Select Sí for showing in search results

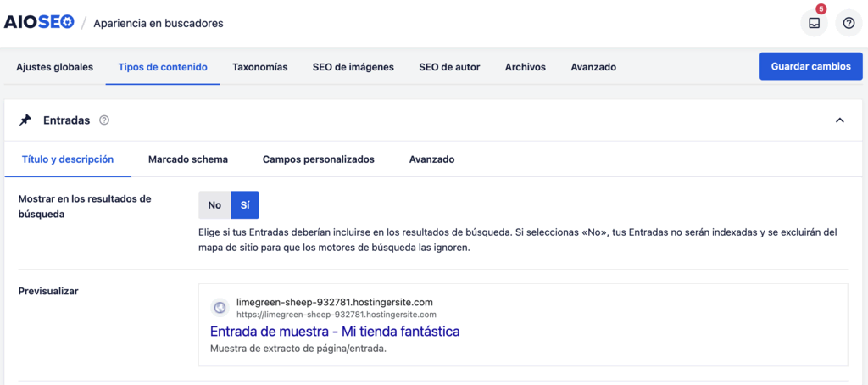[245, 205]
